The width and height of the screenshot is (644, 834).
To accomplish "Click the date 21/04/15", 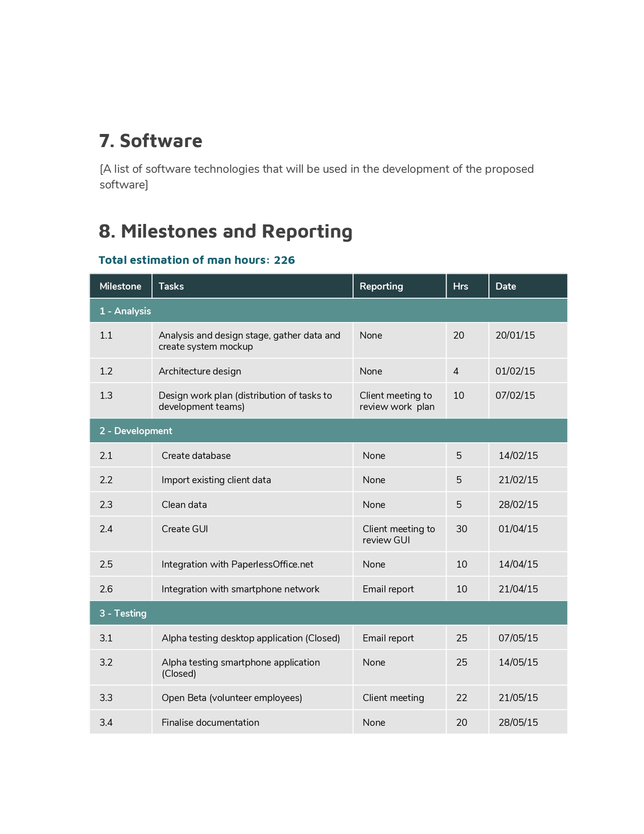I will click(x=518, y=589).
